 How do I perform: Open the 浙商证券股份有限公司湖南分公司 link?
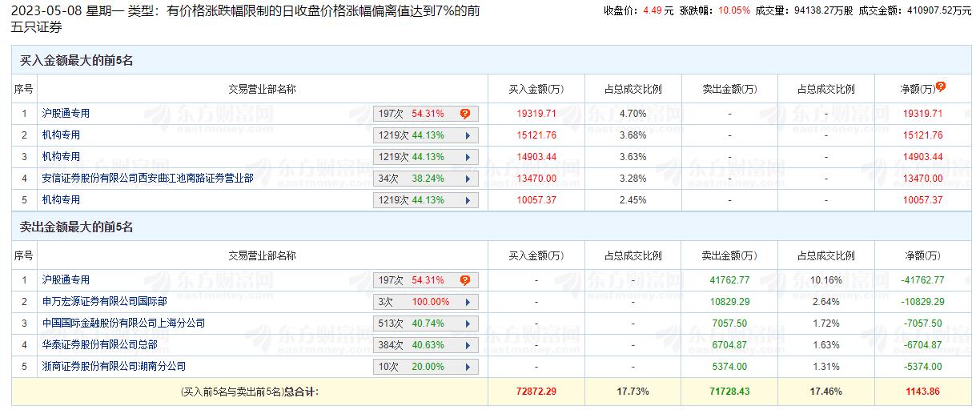coord(114,367)
